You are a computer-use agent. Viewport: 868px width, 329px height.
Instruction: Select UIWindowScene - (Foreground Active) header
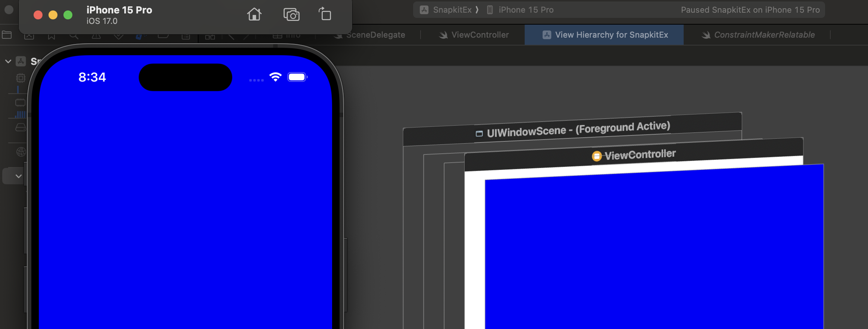click(x=572, y=129)
